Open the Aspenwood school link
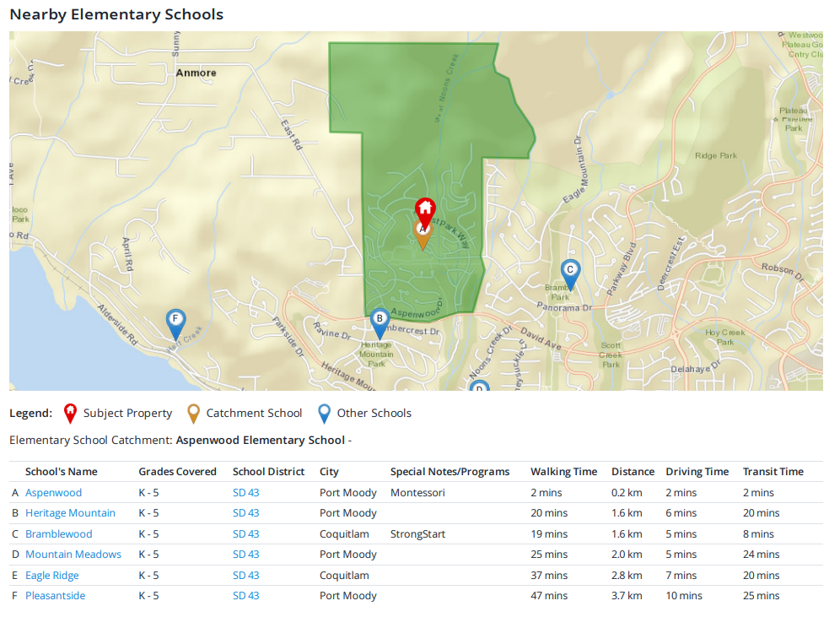Viewport: 840px width, 617px height. 54,493
